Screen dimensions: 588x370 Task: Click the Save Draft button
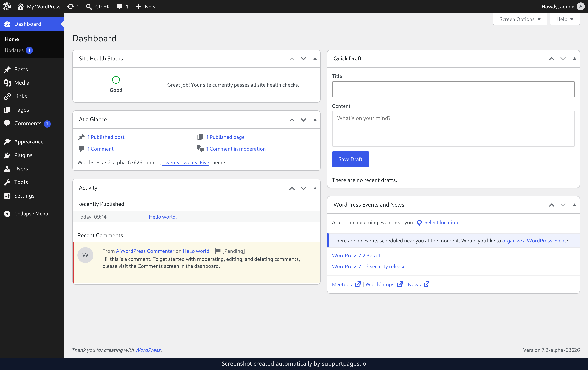350,159
